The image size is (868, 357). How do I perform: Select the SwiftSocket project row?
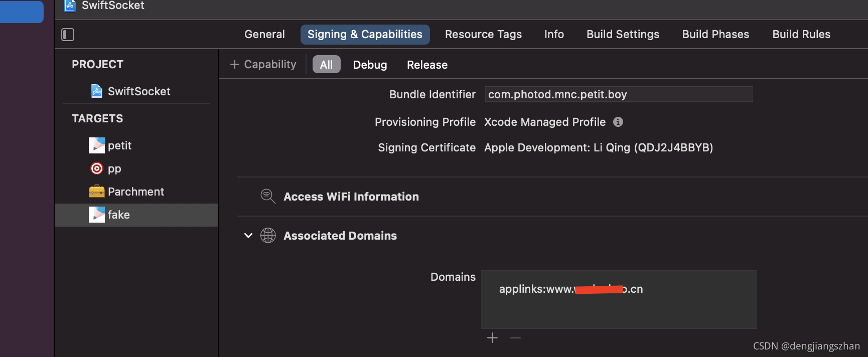(x=136, y=91)
